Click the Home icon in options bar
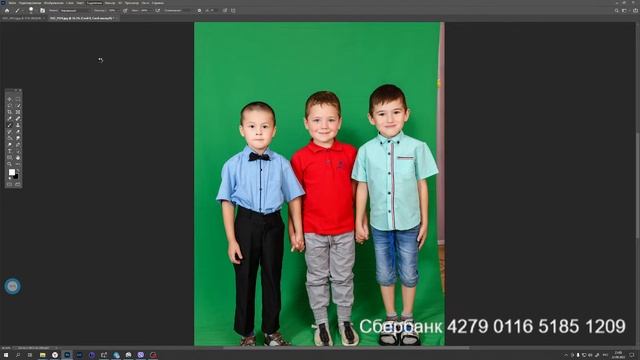Screen dimensions: 640x360 pyautogui.click(x=7, y=10)
